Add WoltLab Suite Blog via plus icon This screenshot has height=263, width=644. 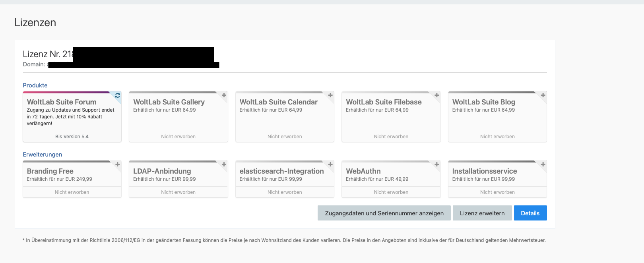[543, 95]
